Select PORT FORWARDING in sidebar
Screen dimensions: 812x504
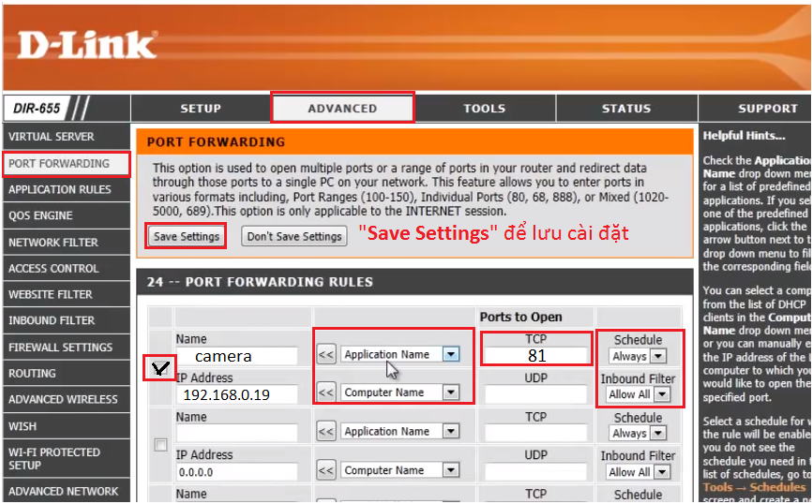(67, 164)
